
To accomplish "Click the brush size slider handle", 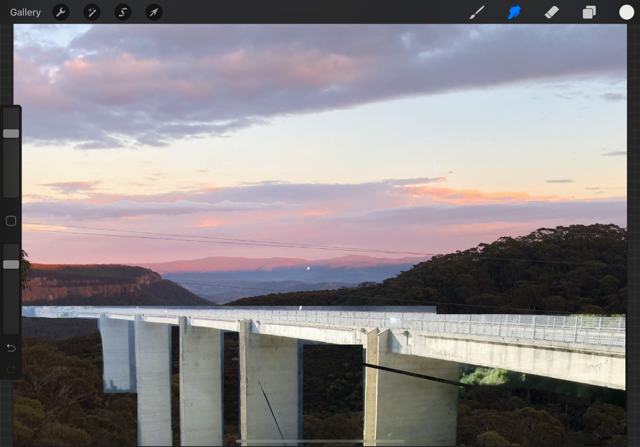I will tap(11, 133).
